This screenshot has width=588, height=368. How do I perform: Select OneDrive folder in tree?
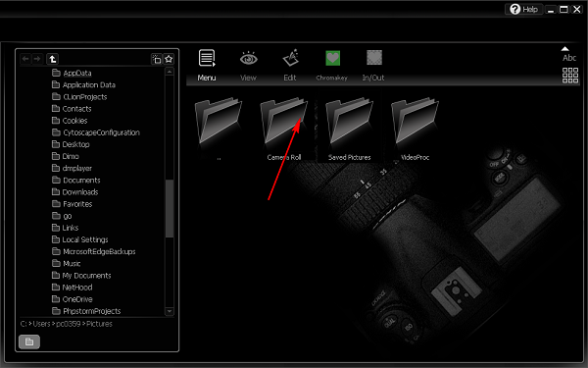[x=72, y=299]
